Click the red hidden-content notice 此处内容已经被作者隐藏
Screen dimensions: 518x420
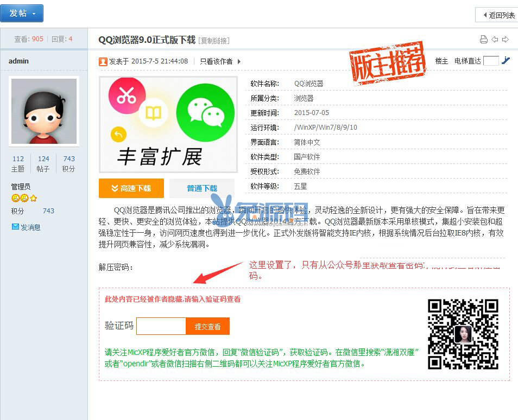point(173,299)
